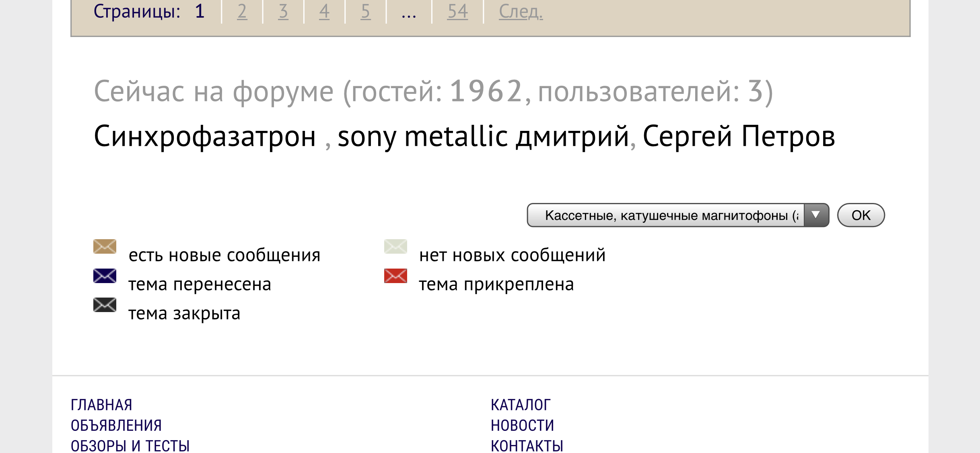
Task: Click the tan 'new messages' envelope icon
Action: coord(105,246)
